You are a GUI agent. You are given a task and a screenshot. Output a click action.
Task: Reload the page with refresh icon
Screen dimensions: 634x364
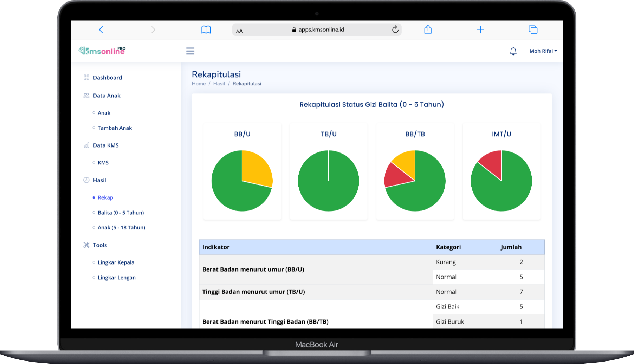(x=395, y=30)
